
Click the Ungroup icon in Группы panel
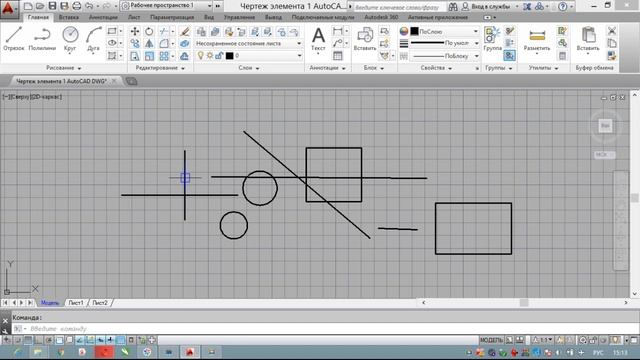(510, 31)
